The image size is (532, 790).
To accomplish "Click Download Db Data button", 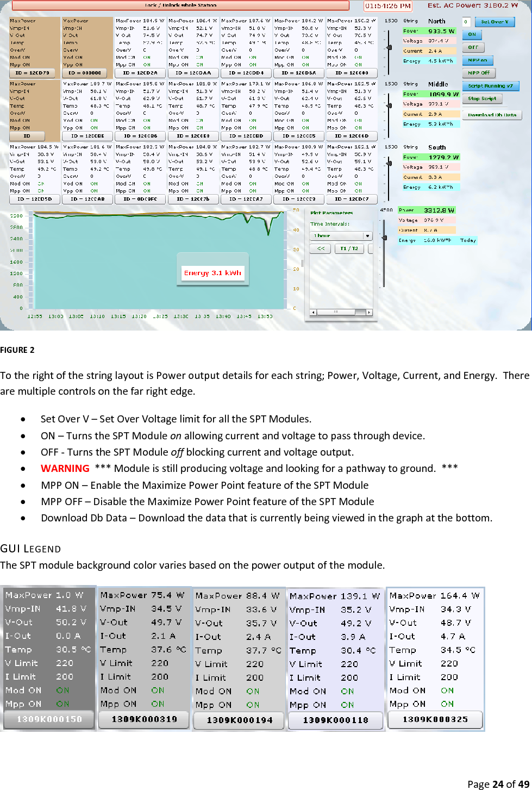I will pos(492,115).
